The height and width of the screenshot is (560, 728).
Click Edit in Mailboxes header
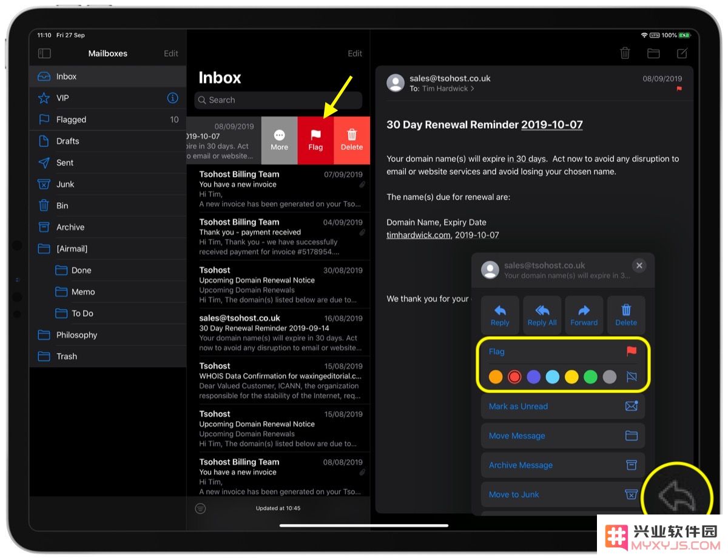pos(171,53)
